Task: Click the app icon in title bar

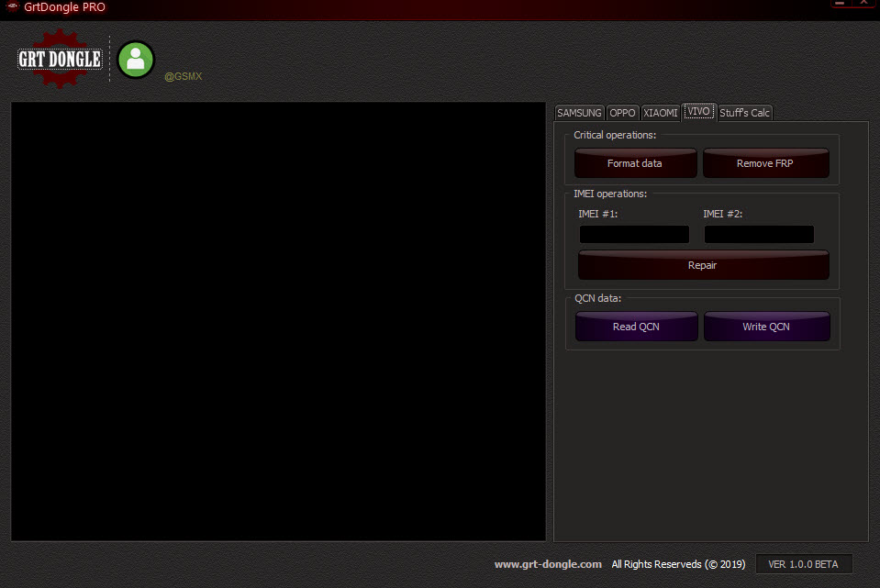Action: point(12,6)
